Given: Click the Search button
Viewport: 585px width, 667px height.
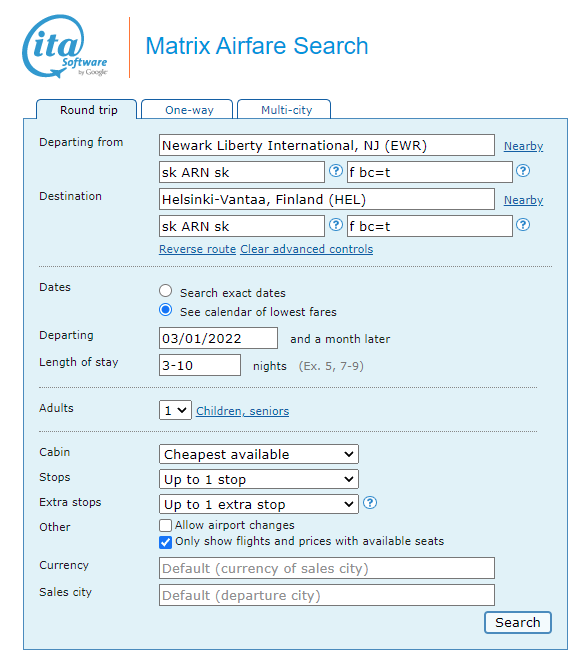Looking at the screenshot, I should pos(518,622).
